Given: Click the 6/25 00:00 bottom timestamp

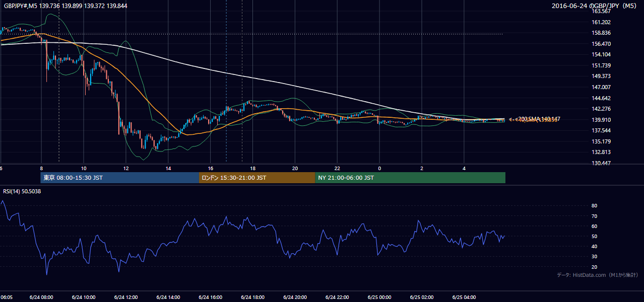Looking at the screenshot, I should [380, 297].
